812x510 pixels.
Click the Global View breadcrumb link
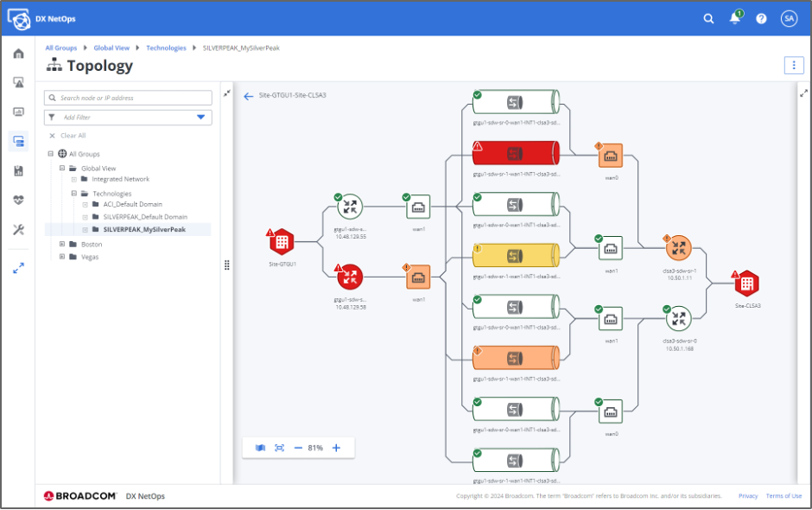pyautogui.click(x=111, y=48)
